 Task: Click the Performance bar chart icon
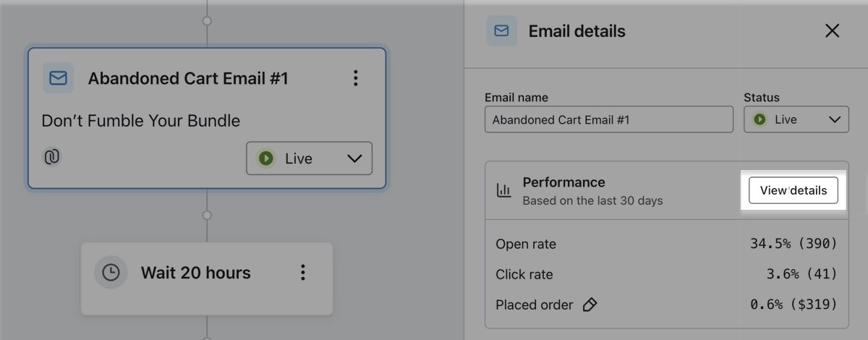503,190
